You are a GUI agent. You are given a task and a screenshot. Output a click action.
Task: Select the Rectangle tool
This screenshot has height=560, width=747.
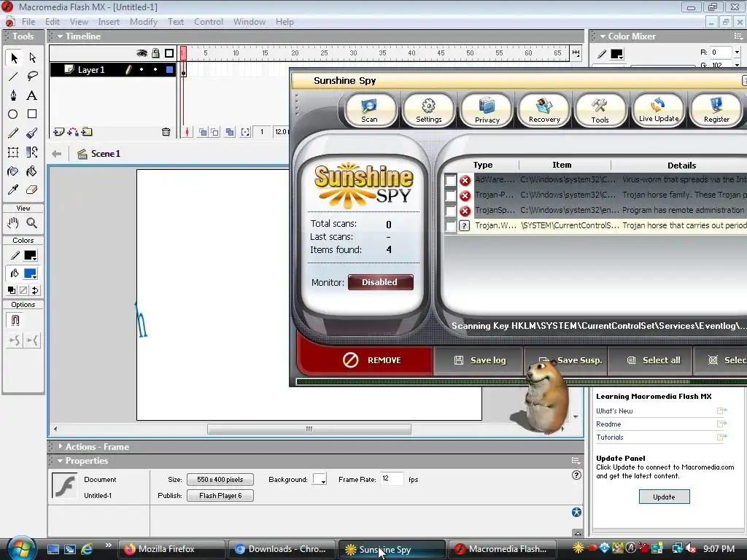coord(32,114)
